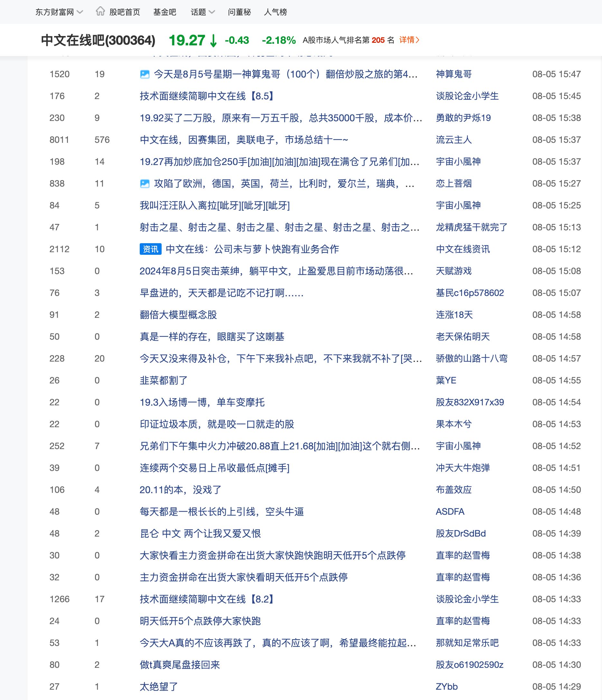View author 骄傲的山路十八弯
This screenshot has width=602, height=700.
point(472,359)
